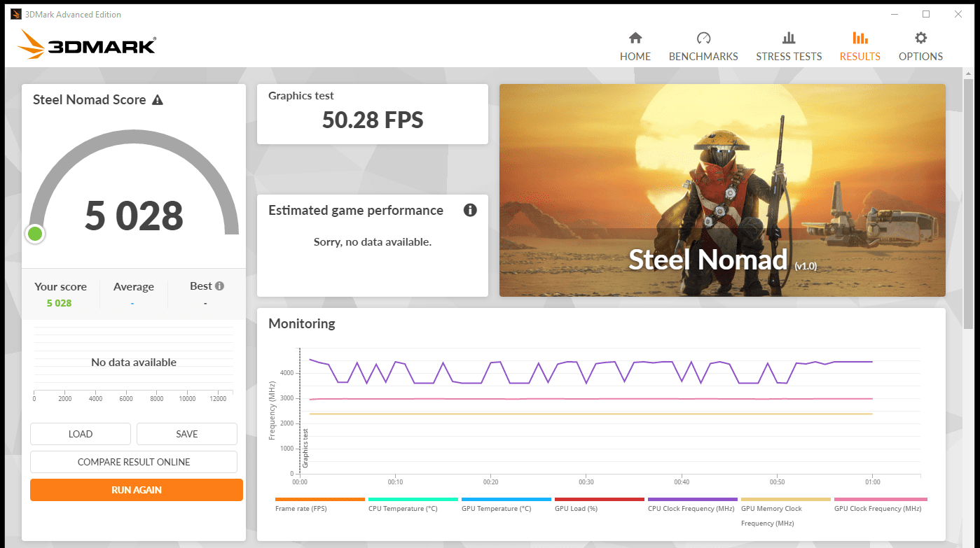
Task: Click COMPARE RESULT ONLINE
Action: (x=134, y=462)
